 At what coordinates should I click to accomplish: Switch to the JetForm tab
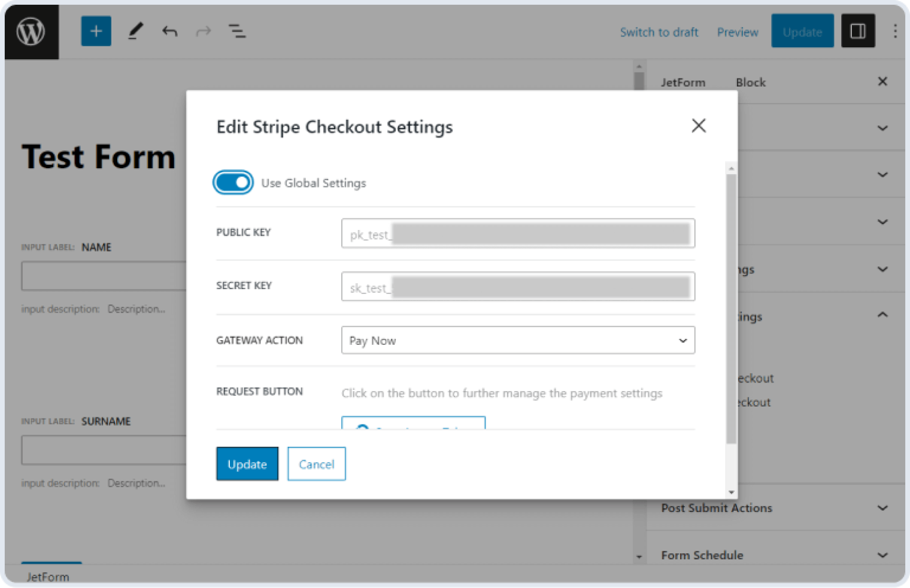[683, 82]
